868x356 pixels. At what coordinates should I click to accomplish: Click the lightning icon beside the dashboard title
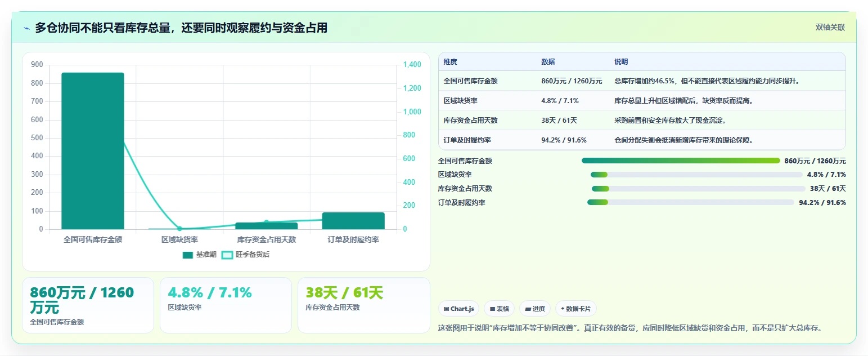[x=26, y=28]
